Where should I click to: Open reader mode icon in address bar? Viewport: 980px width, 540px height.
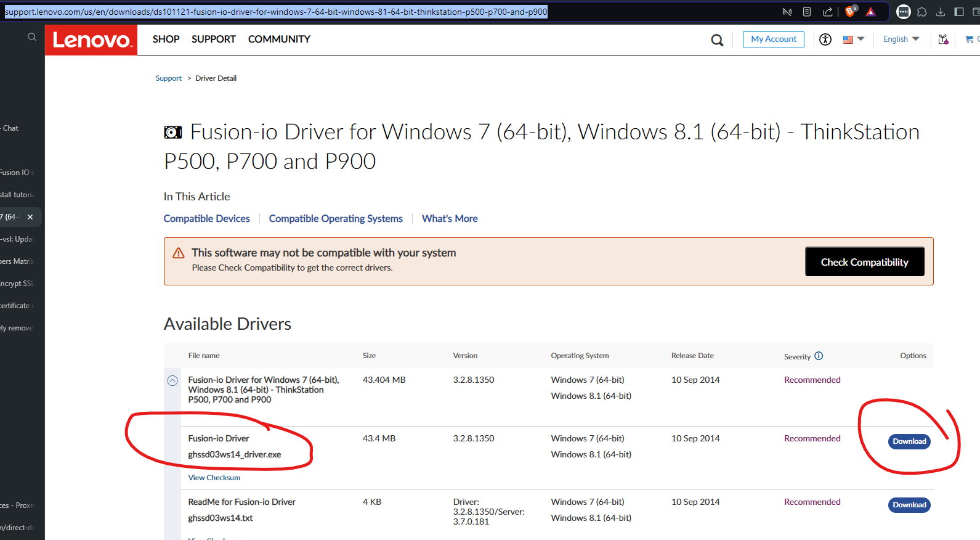tap(807, 12)
